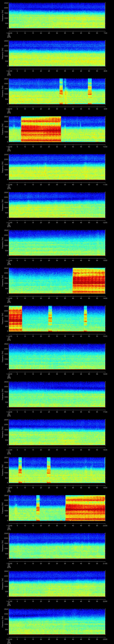The image size is (114, 644).
Task: Select the 7:00 end time label
Action: 105,33
